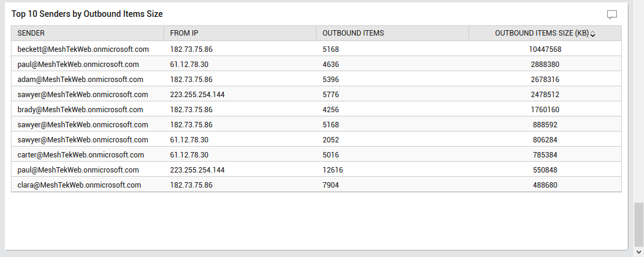Click the paul row with IP 61.12.78.30
Image resolution: width=644 pixels, height=257 pixels.
coord(316,65)
